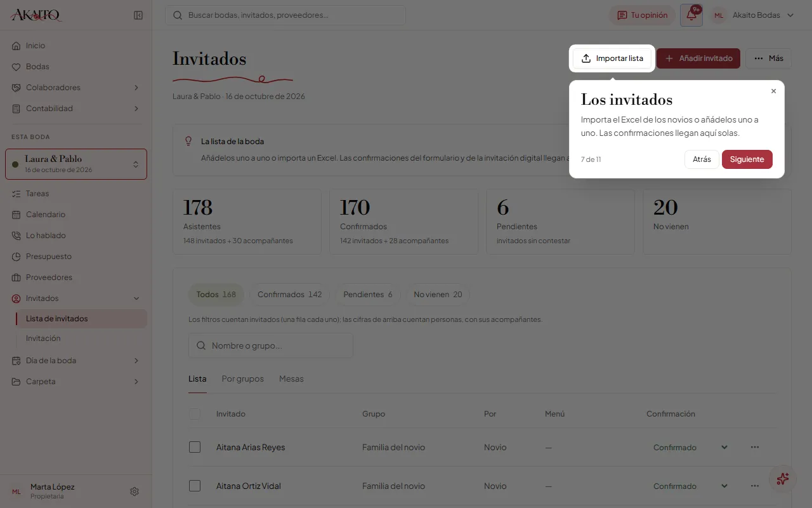This screenshot has width=812, height=508.
Task: Switch to the Por grupos tab
Action: coord(242,379)
